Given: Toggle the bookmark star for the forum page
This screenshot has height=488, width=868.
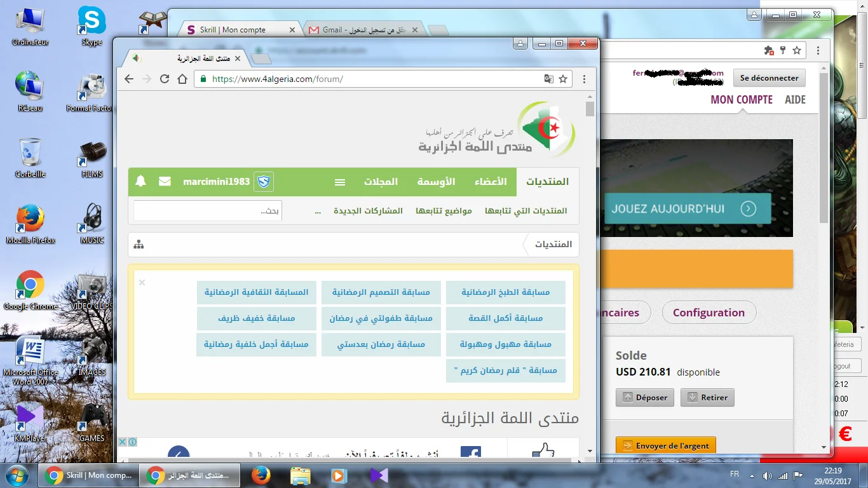Looking at the screenshot, I should (x=563, y=79).
